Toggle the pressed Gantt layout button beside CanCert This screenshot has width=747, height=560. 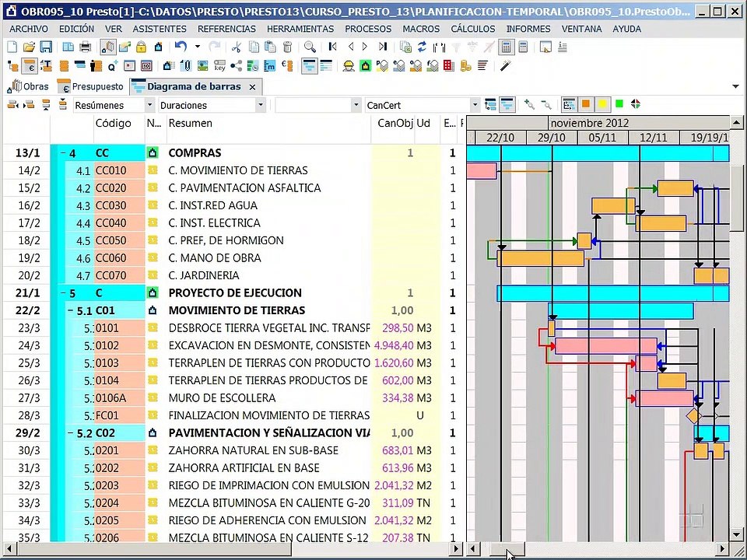(x=507, y=104)
